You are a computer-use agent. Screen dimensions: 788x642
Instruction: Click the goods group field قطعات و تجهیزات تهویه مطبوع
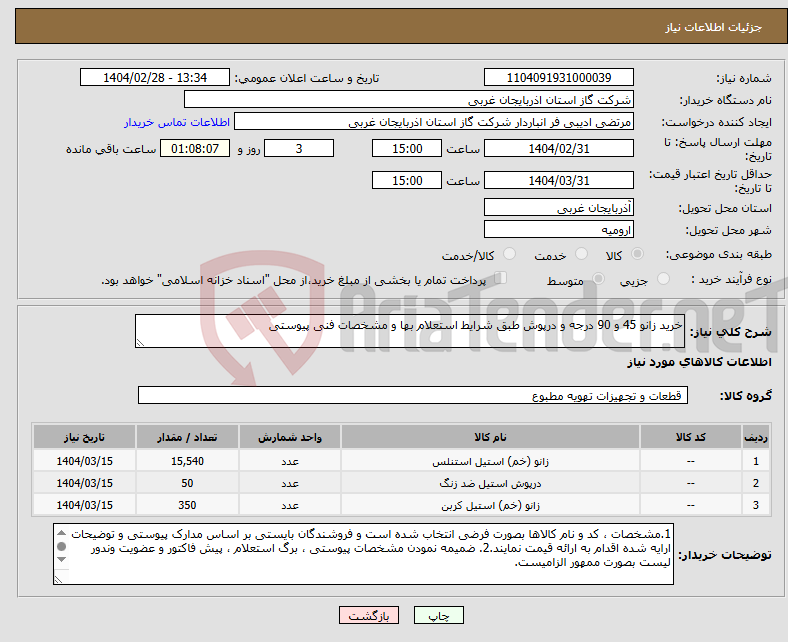(413, 395)
